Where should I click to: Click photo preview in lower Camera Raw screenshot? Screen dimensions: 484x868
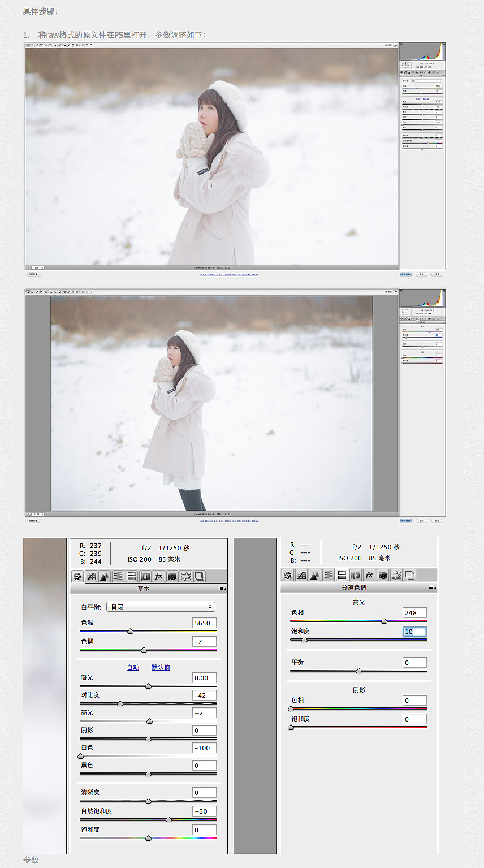click(211, 403)
